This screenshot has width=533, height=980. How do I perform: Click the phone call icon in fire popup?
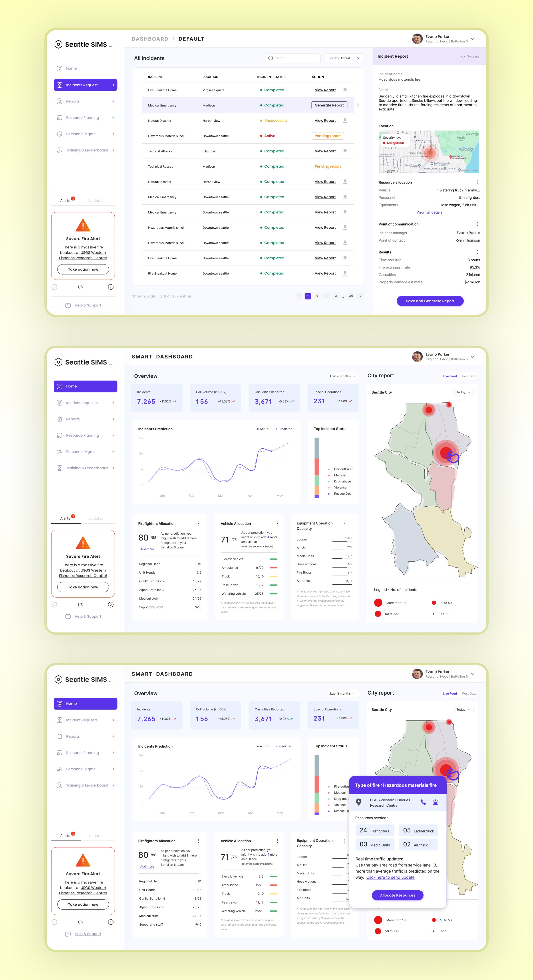tap(423, 802)
